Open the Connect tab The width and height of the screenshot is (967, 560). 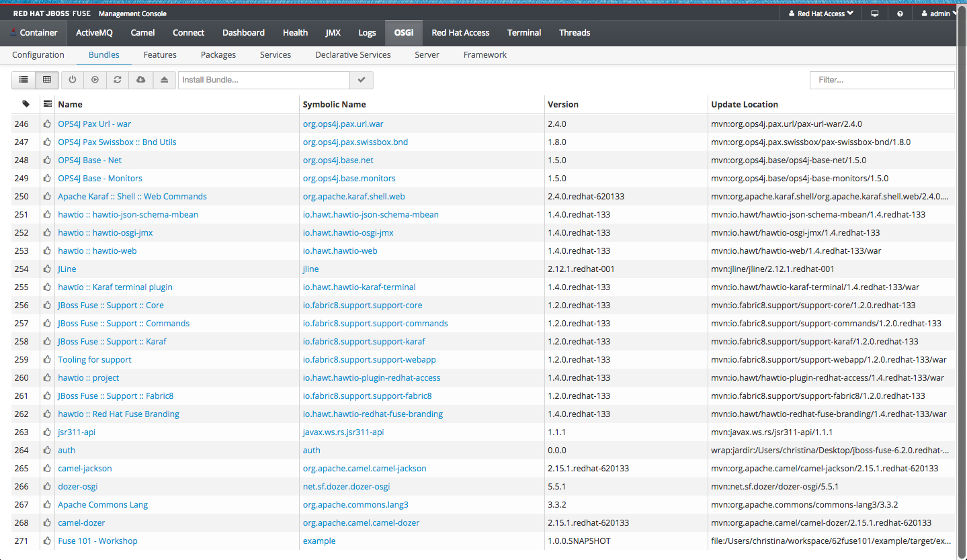(188, 32)
